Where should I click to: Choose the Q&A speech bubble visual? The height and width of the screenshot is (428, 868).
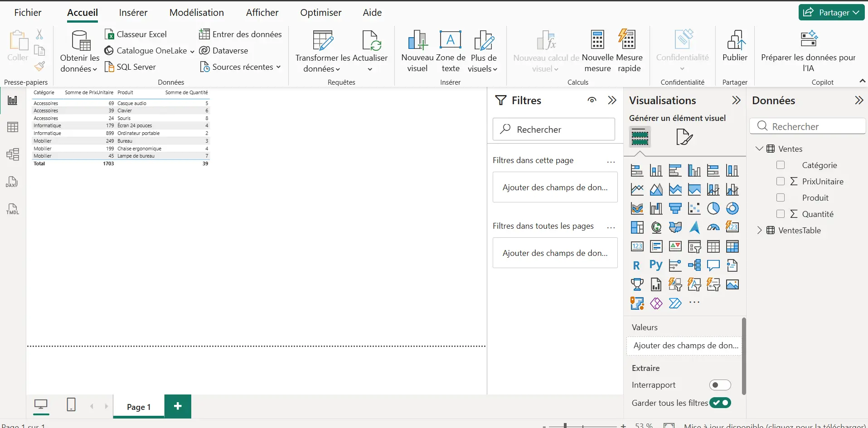point(713,265)
